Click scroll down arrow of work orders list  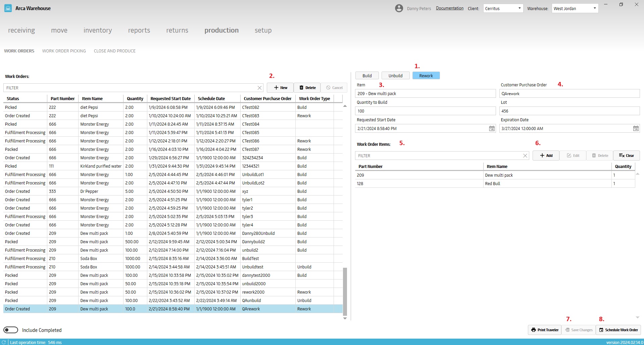(x=345, y=318)
